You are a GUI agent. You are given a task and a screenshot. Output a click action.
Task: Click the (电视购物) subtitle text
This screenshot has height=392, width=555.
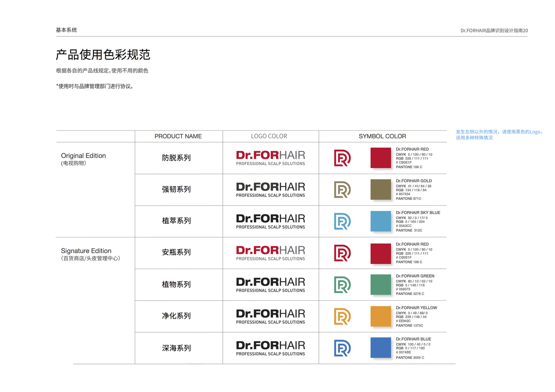point(74,163)
